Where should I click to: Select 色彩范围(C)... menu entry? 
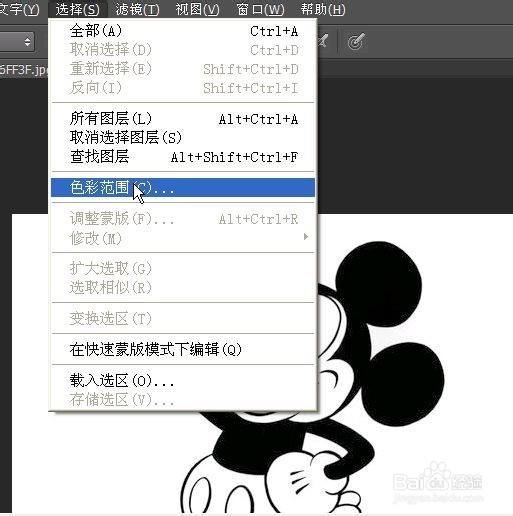(183, 187)
